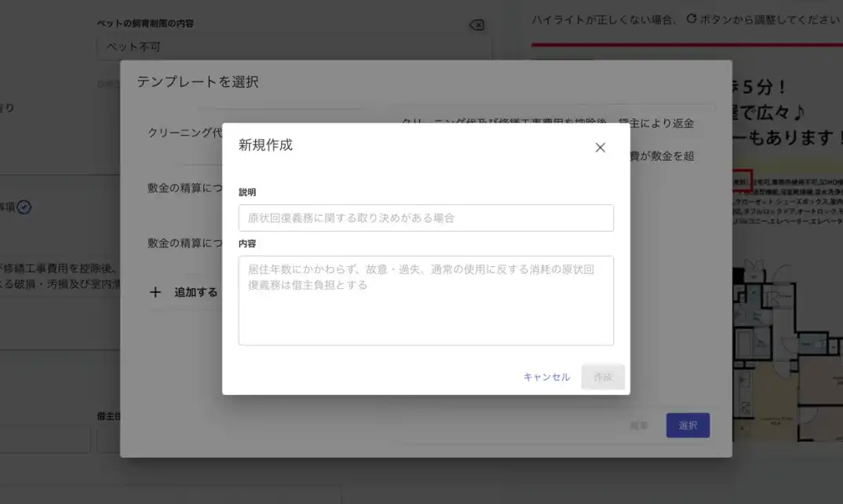This screenshot has width=843, height=504.
Task: Focus the 内容 textarea
Action: [x=426, y=301]
